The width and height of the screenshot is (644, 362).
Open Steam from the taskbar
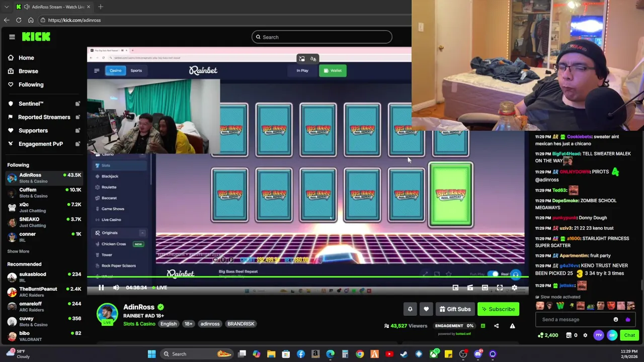(404, 354)
